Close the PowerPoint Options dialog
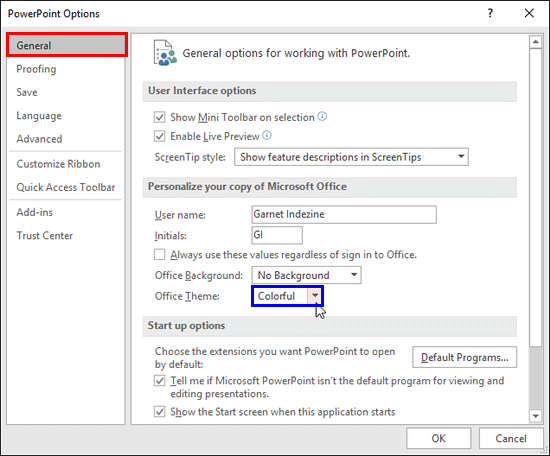This screenshot has height=456, width=550. (529, 13)
